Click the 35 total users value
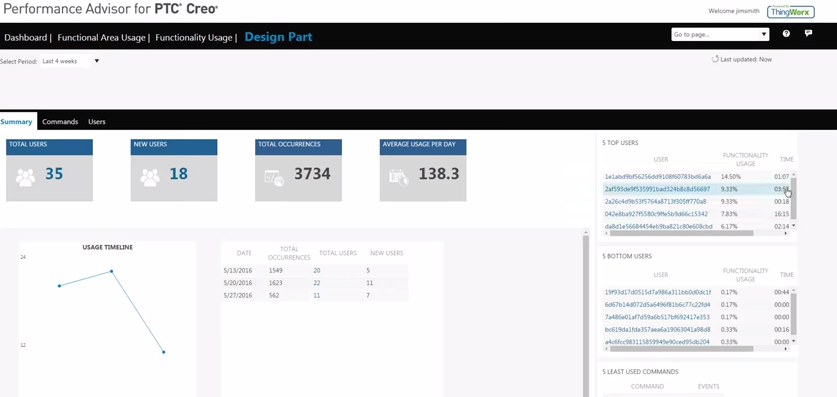The width and height of the screenshot is (837, 397). tap(54, 174)
